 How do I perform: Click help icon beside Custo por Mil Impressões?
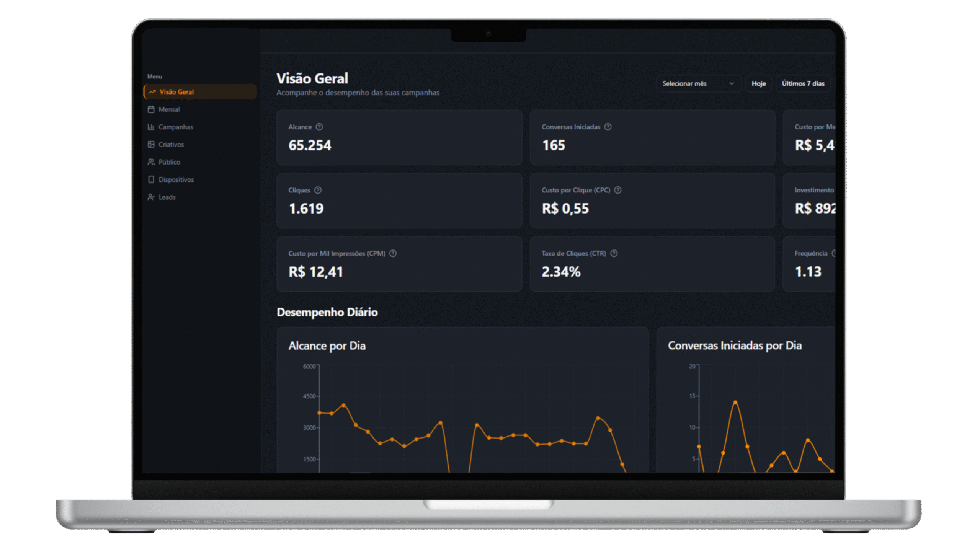[x=393, y=253]
